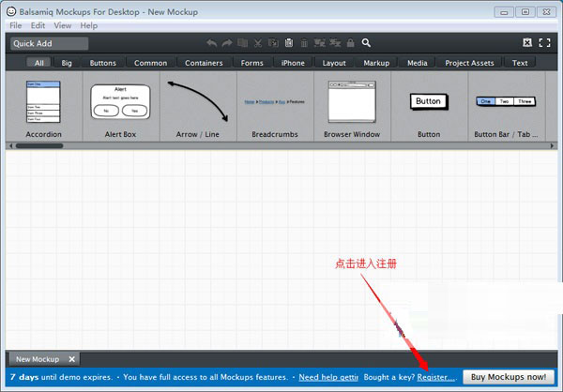
Task: Open the View menu
Action: [x=63, y=25]
